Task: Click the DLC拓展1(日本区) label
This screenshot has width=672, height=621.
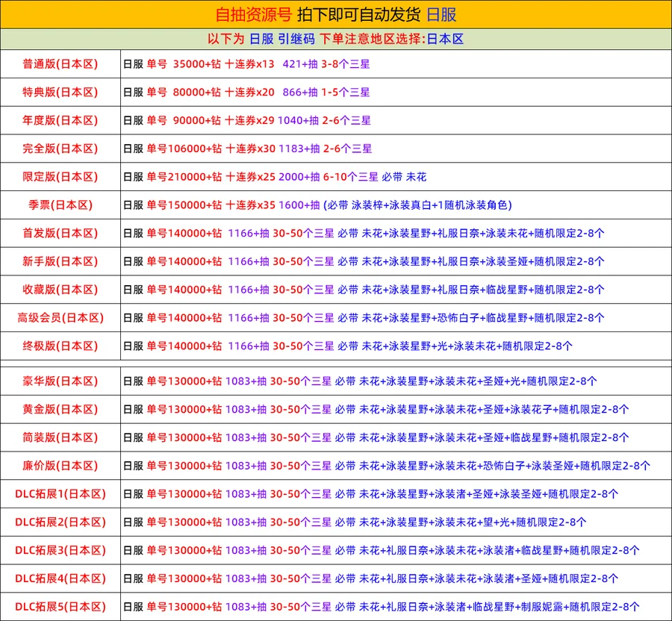Action: pos(60,494)
